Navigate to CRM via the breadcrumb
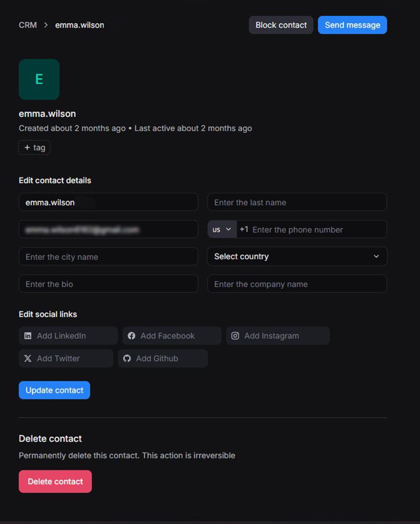This screenshot has width=420, height=524. click(27, 25)
